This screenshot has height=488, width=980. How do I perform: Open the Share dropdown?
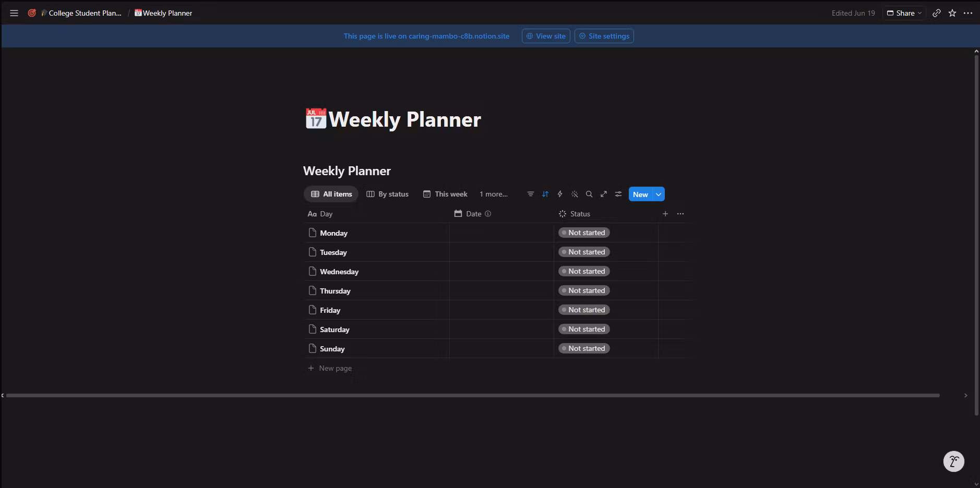pos(904,13)
